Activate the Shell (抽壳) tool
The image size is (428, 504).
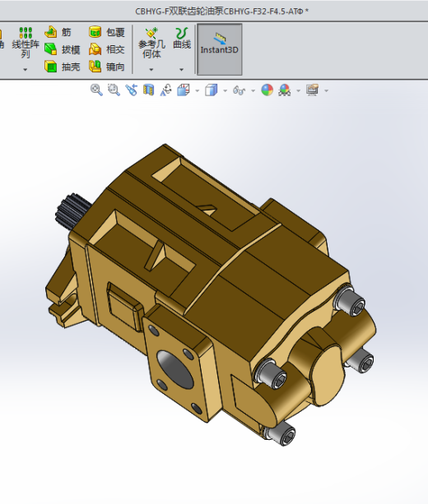(62, 67)
